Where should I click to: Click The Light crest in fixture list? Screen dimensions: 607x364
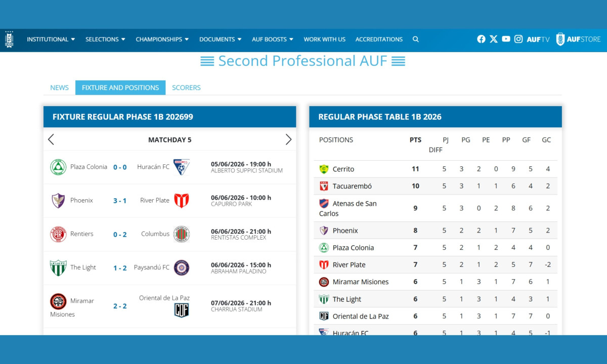click(x=58, y=267)
